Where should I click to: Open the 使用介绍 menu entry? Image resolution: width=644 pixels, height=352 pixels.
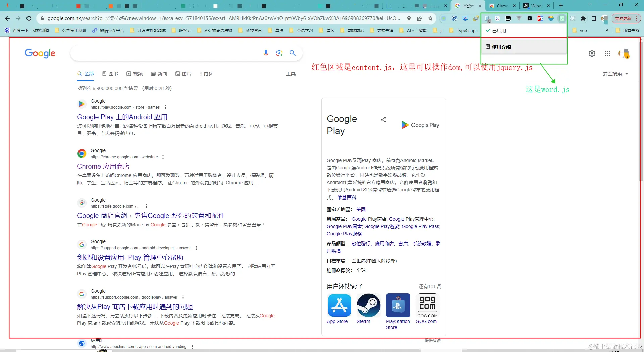501,47
